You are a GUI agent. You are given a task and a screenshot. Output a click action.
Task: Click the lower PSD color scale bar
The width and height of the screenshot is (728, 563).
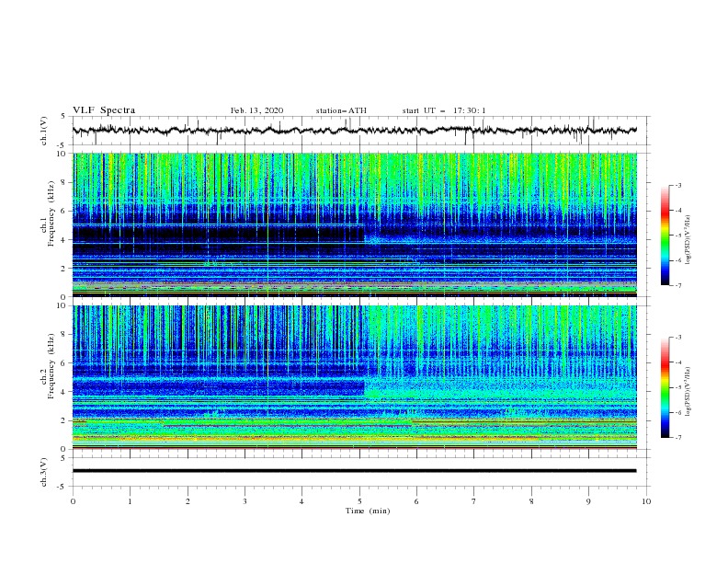pyautogui.click(x=665, y=387)
